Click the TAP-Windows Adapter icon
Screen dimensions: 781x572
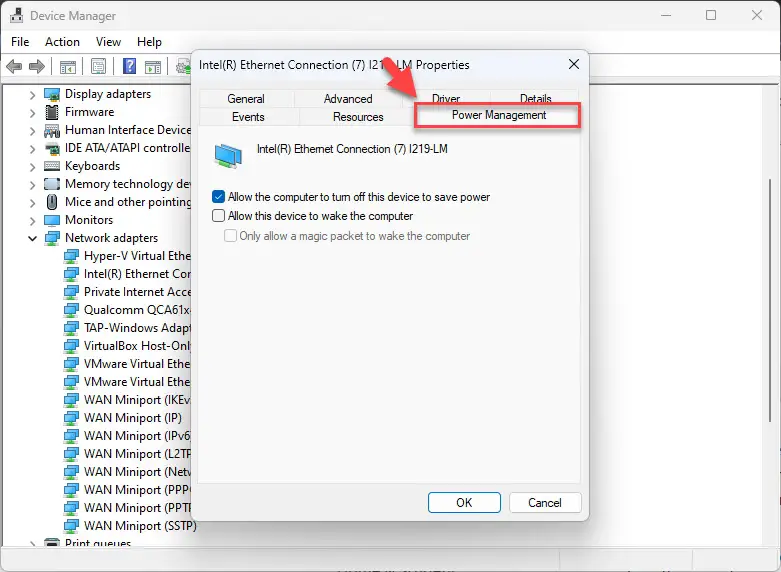(71, 328)
